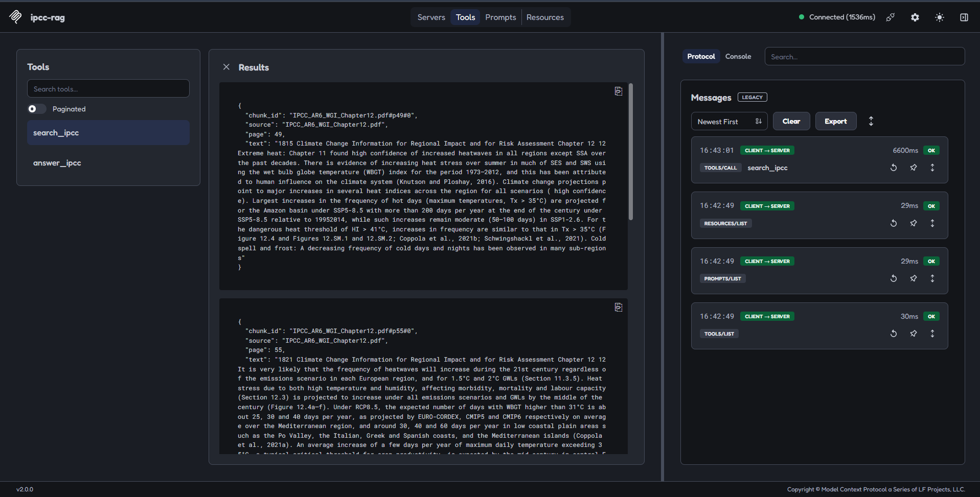Click the OK badge on the 6600ms message
980x497 pixels.
point(931,150)
